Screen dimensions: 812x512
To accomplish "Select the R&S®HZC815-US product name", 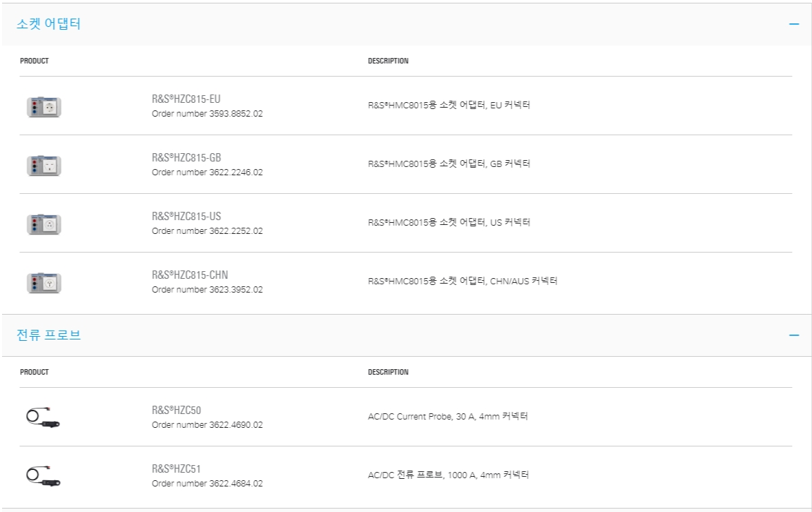I will pos(186,216).
